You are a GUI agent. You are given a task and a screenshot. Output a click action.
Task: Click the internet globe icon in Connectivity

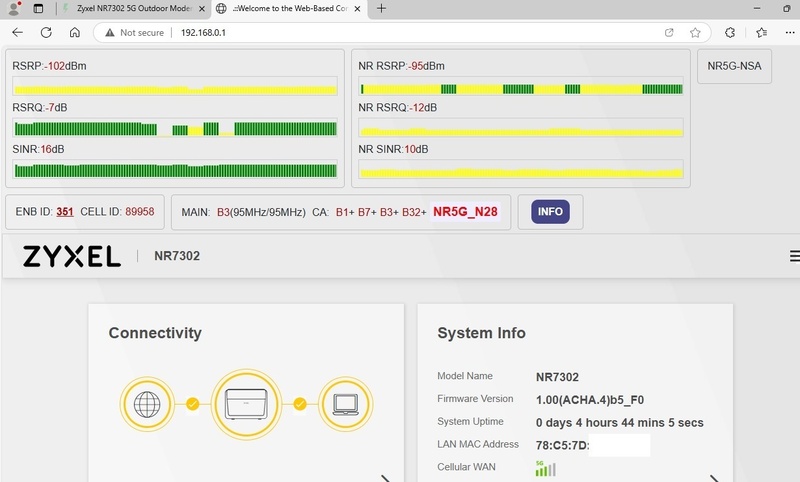[147, 404]
